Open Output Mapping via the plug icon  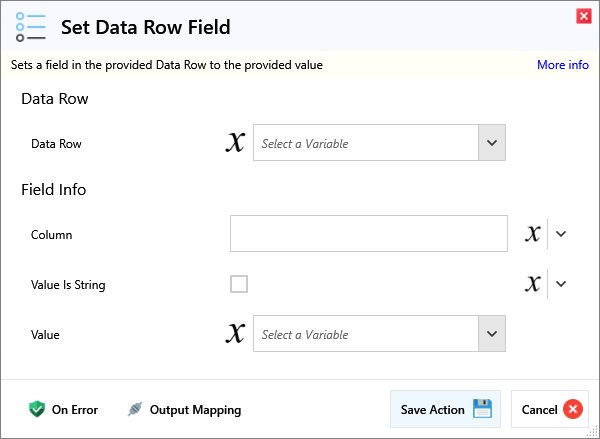click(135, 409)
